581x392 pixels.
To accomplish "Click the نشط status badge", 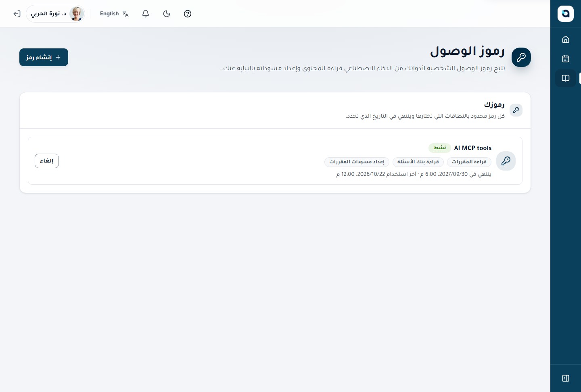I will (440, 148).
